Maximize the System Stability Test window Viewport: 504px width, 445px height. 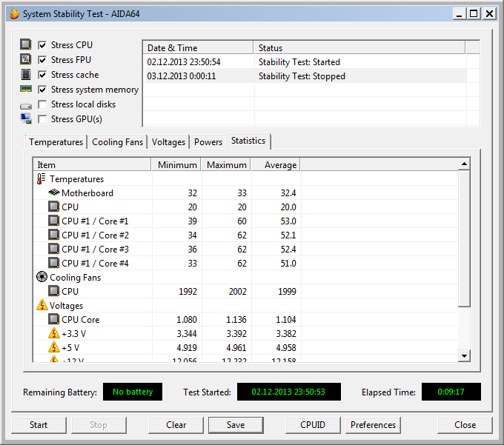(x=474, y=13)
